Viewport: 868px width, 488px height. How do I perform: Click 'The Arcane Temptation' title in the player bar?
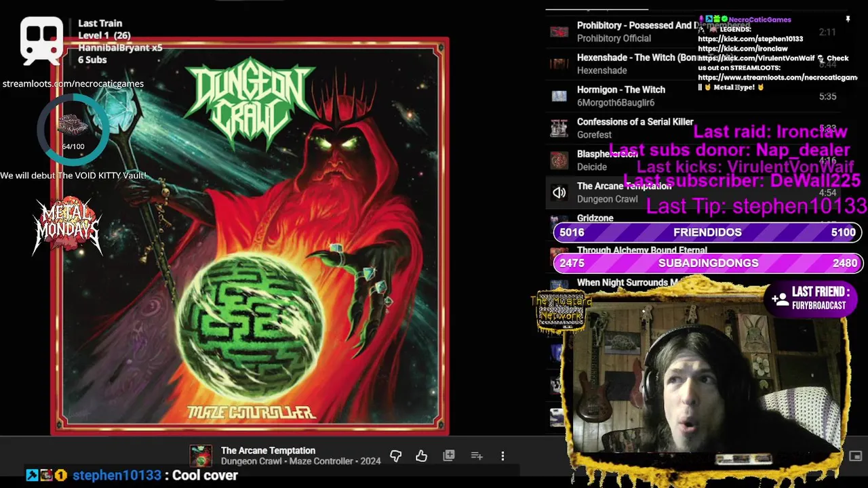pyautogui.click(x=268, y=451)
